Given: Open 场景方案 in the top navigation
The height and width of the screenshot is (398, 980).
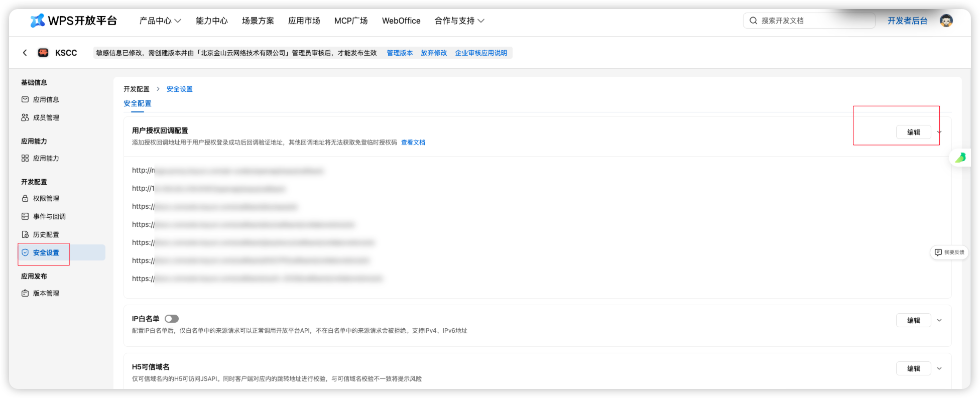Looking at the screenshot, I should 258,21.
